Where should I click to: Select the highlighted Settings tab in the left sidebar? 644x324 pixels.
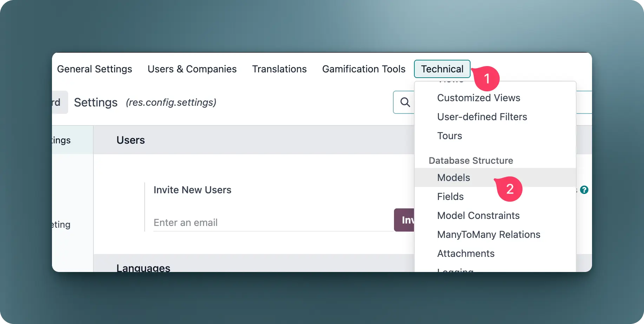click(67, 140)
